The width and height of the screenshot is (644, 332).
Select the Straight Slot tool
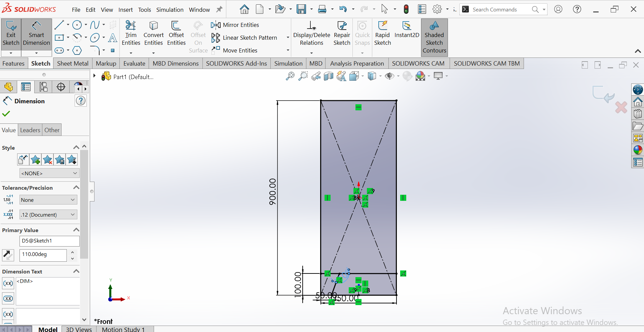click(x=59, y=50)
